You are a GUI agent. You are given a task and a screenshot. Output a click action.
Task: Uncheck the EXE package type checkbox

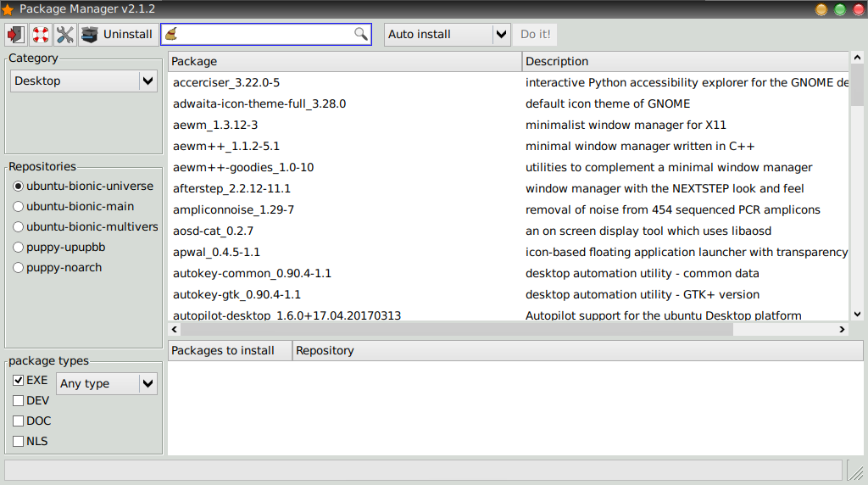click(19, 381)
